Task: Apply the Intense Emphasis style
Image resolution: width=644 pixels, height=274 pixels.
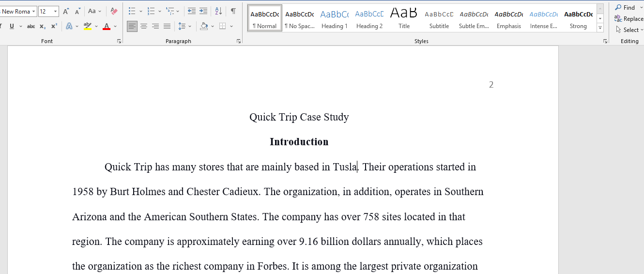Action: pyautogui.click(x=544, y=18)
